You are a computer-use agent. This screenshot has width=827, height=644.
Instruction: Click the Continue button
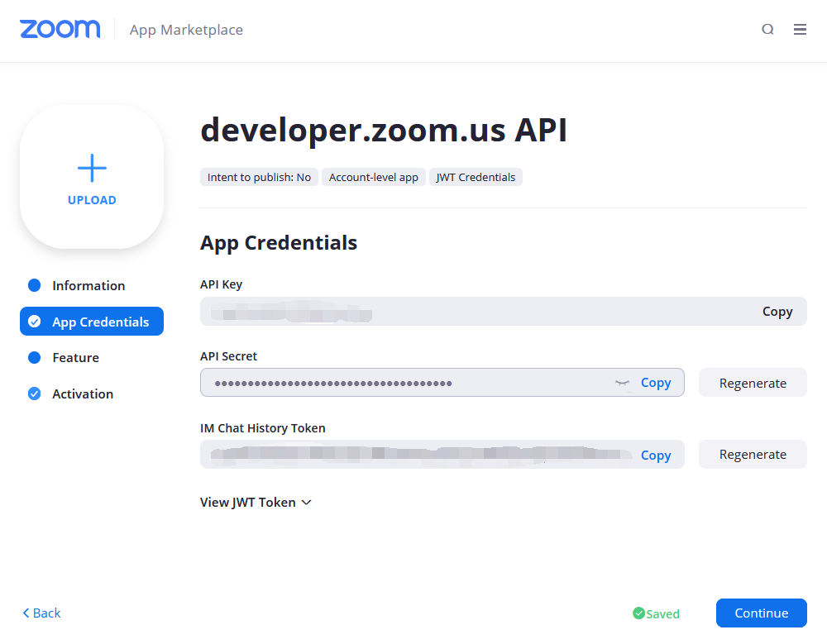761,613
